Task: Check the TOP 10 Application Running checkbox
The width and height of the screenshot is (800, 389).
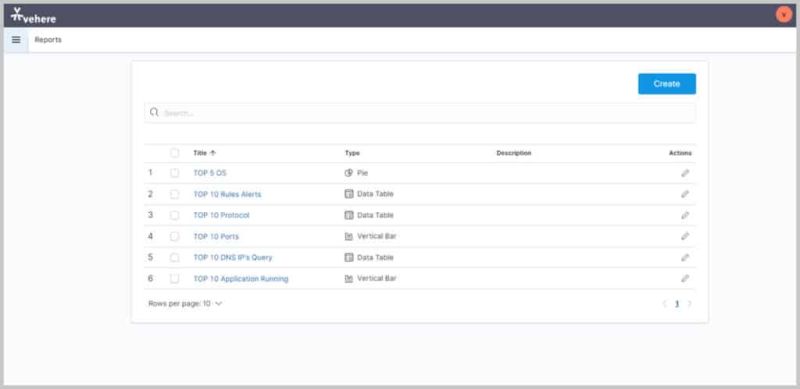Action: coord(174,279)
